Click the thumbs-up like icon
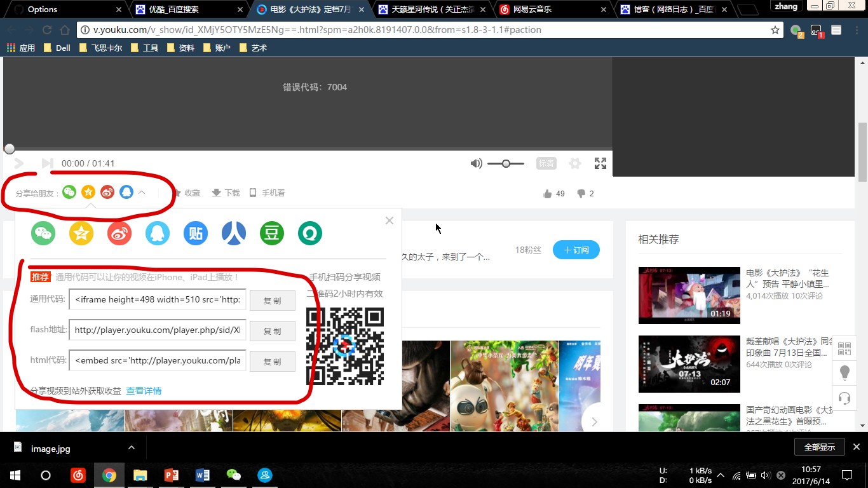Image resolution: width=868 pixels, height=488 pixels. [548, 194]
